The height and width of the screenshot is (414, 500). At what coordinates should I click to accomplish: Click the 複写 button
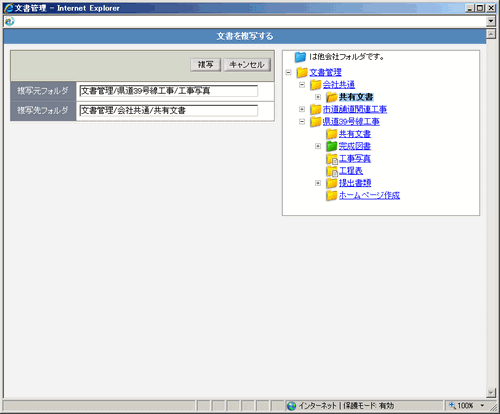click(206, 64)
